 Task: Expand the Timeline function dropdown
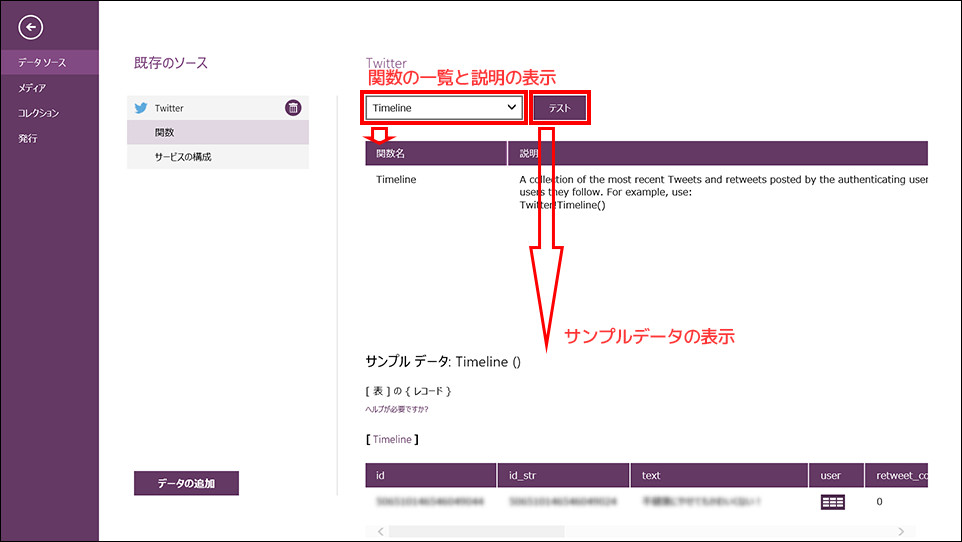pyautogui.click(x=444, y=108)
